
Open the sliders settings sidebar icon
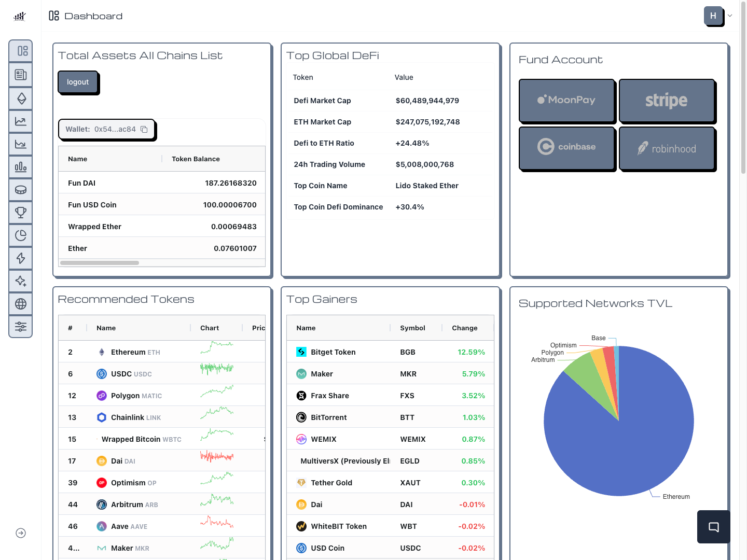click(21, 326)
